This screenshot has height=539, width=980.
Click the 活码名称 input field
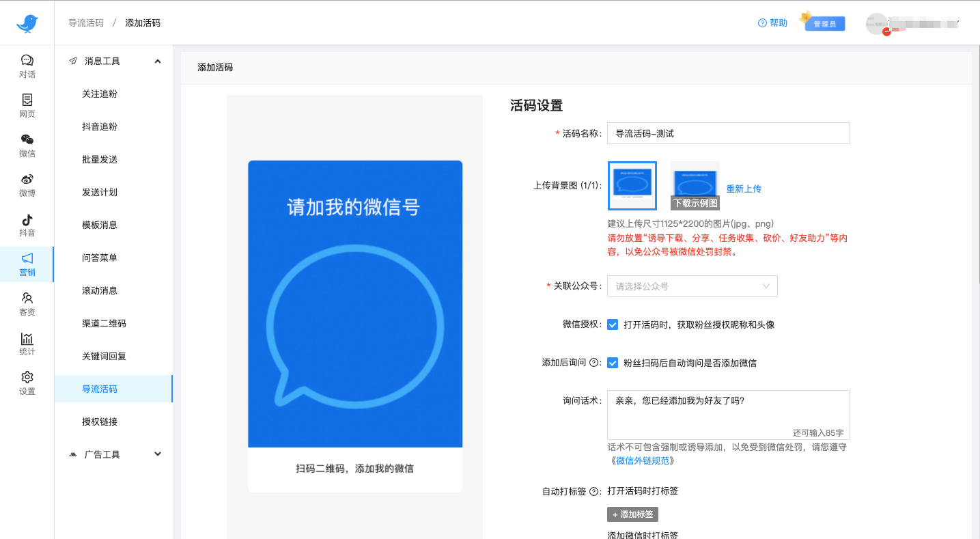[x=727, y=133]
